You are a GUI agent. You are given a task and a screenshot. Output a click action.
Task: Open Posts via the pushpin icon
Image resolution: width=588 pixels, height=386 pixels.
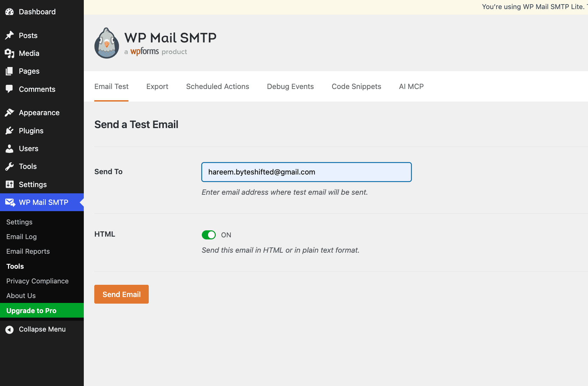coord(9,35)
